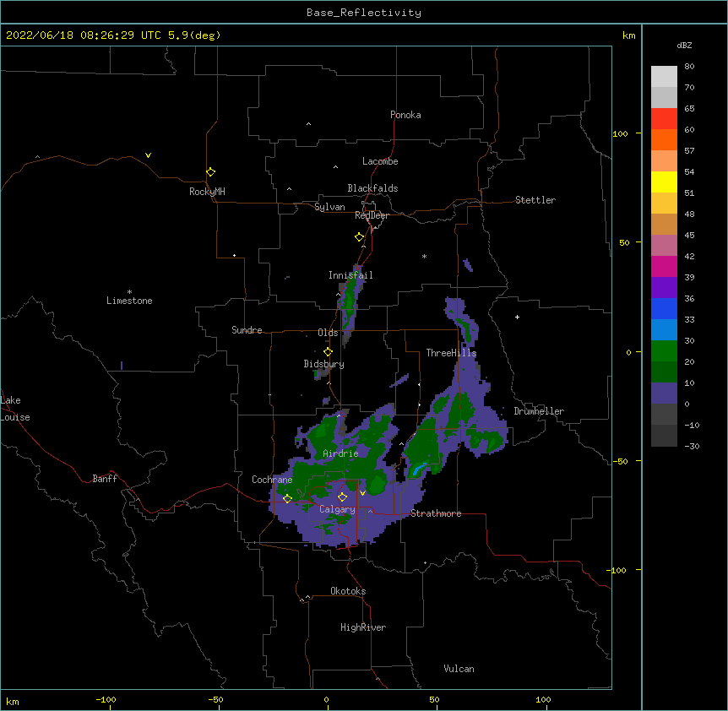Screen dimensions: 728x711
Task: Pick the light gray 80-70 dBZ swatch
Action: (x=664, y=77)
